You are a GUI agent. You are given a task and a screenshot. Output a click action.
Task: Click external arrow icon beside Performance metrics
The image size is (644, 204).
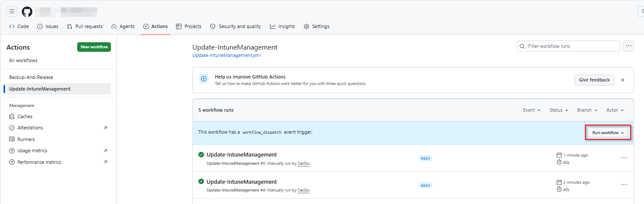[105, 162]
